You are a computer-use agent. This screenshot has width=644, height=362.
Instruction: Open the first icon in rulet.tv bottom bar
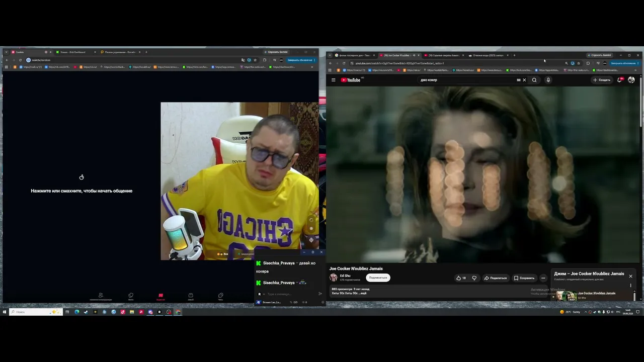(101, 297)
